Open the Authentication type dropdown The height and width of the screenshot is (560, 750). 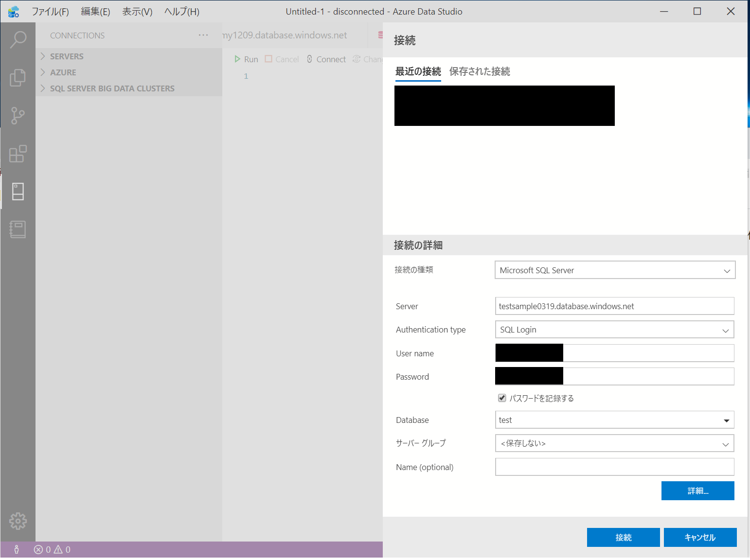(615, 330)
